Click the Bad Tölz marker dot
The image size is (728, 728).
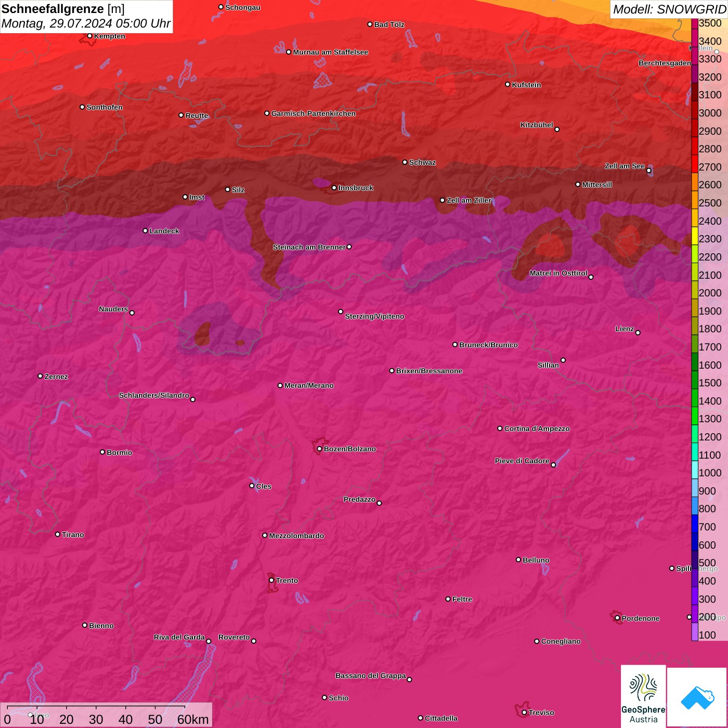(x=370, y=24)
